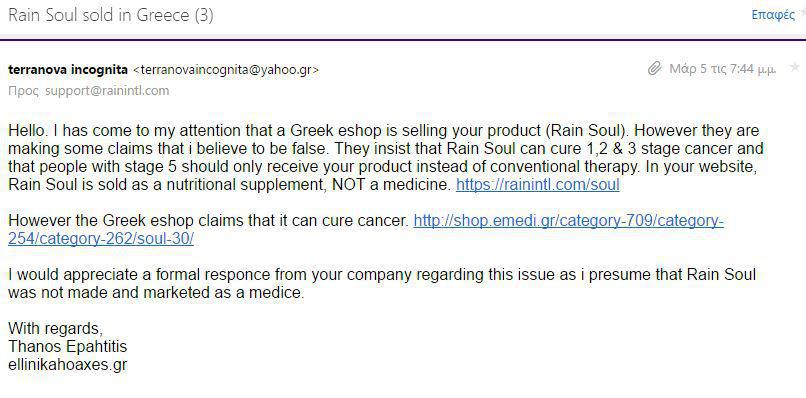Click the Προς recipient label
The height and width of the screenshot is (398, 806).
coord(24,91)
